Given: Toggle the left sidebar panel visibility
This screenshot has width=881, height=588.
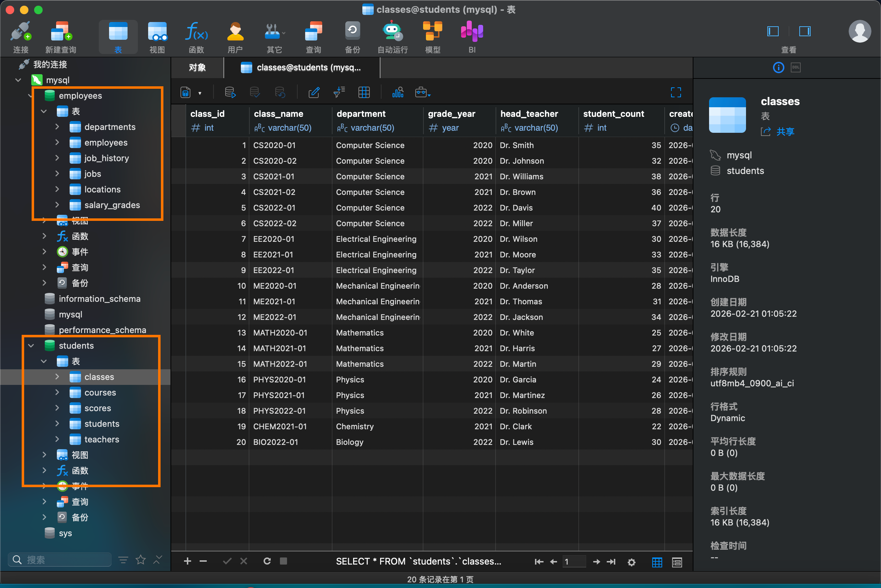Looking at the screenshot, I should [x=773, y=31].
